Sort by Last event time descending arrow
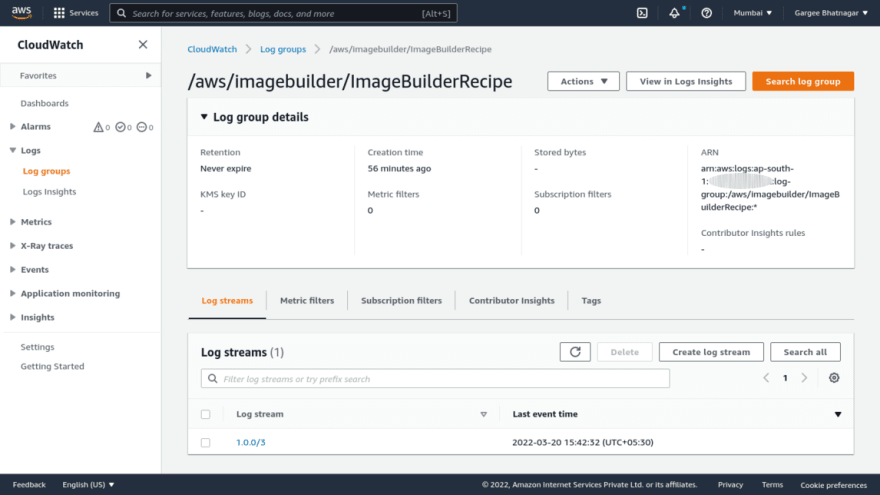Image resolution: width=880 pixels, height=495 pixels. pos(837,414)
